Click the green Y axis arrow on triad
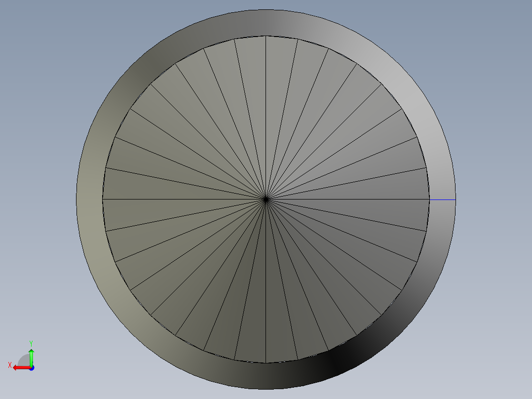532x399 pixels. 31,357
